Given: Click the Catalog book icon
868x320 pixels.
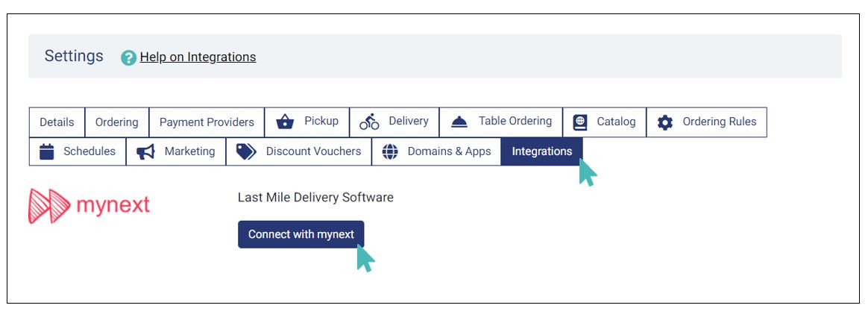Looking at the screenshot, I should click(580, 122).
